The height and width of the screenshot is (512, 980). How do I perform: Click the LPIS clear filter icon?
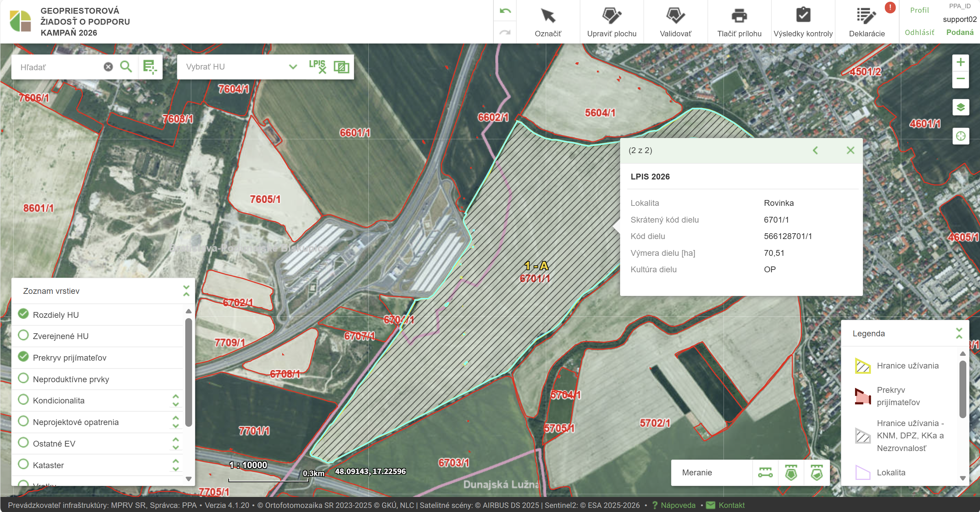click(317, 66)
